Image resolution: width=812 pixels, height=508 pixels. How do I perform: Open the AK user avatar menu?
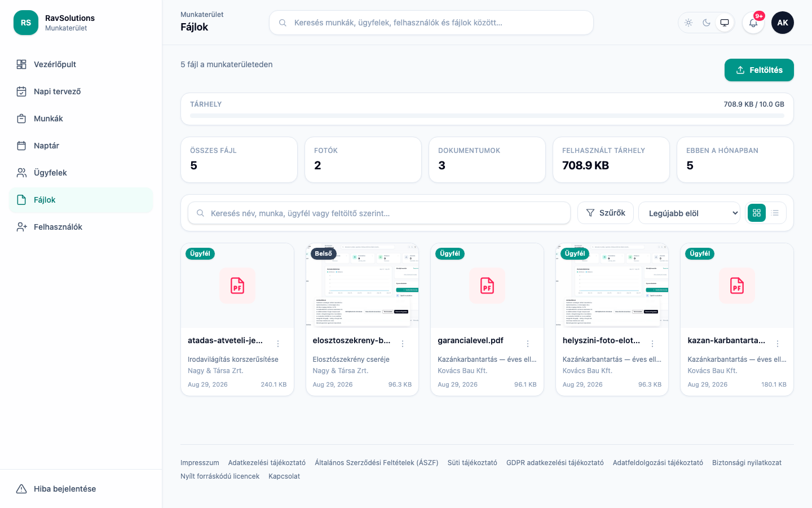783,23
